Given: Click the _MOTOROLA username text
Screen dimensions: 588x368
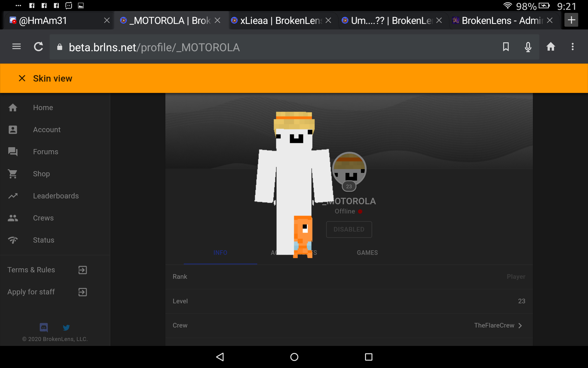Looking at the screenshot, I should 349,201.
